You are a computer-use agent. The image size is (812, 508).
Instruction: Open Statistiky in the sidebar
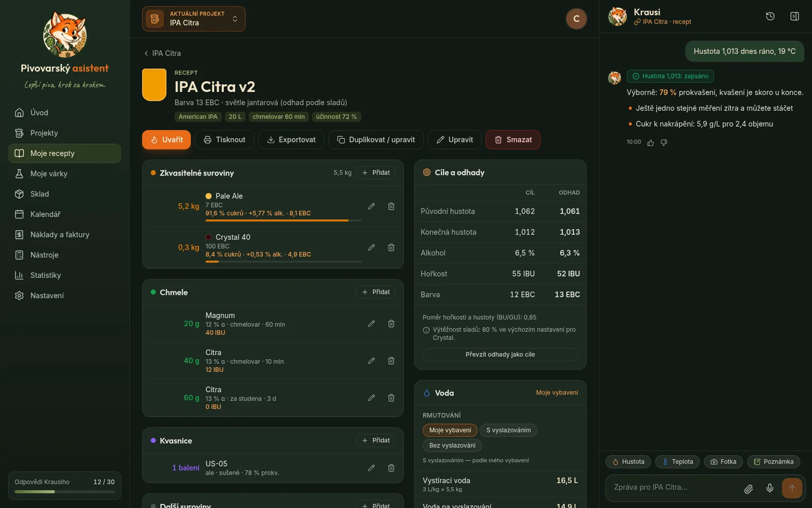[x=64, y=275]
